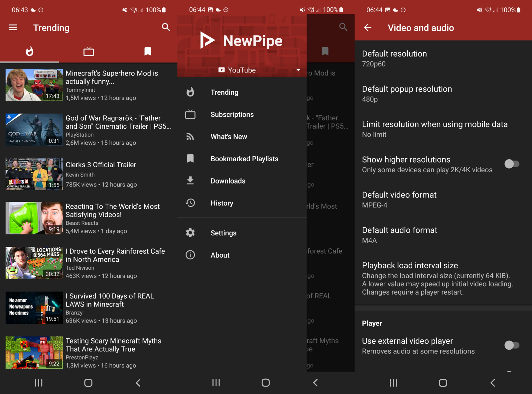
Task: Click the download arrow icon beside Downloads
Action: [190, 181]
